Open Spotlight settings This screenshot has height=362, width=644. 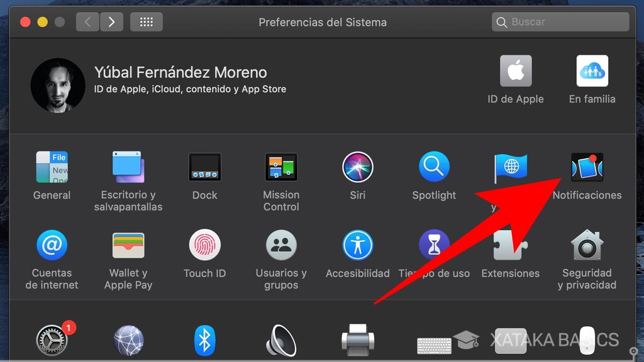click(434, 167)
